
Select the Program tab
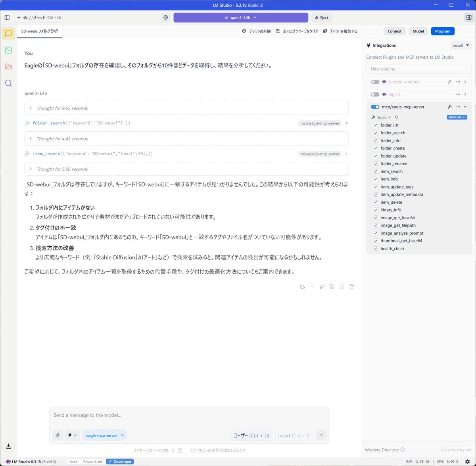pyautogui.click(x=443, y=31)
